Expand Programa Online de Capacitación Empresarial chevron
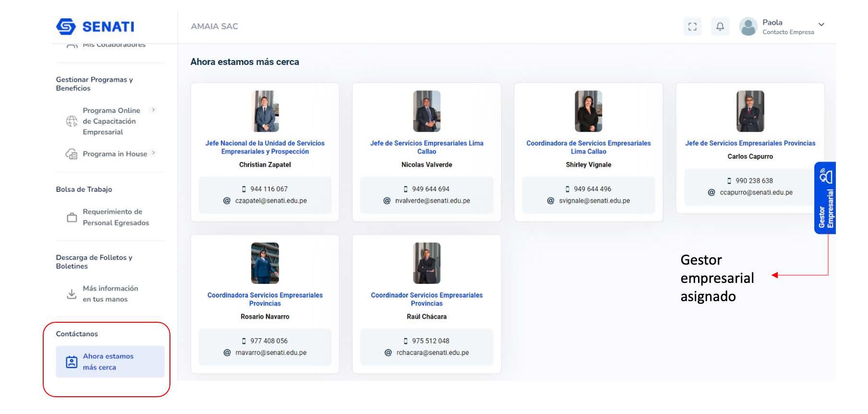The image size is (868, 414). pyautogui.click(x=153, y=110)
